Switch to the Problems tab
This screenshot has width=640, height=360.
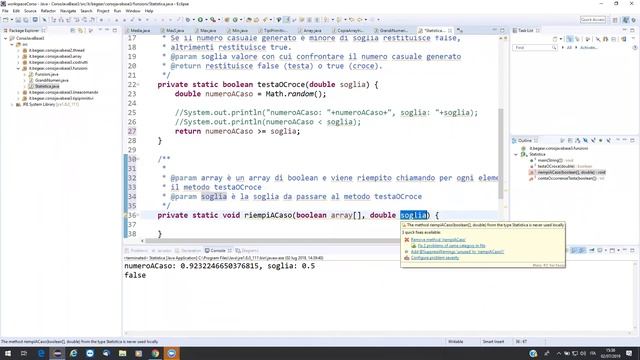136,251
